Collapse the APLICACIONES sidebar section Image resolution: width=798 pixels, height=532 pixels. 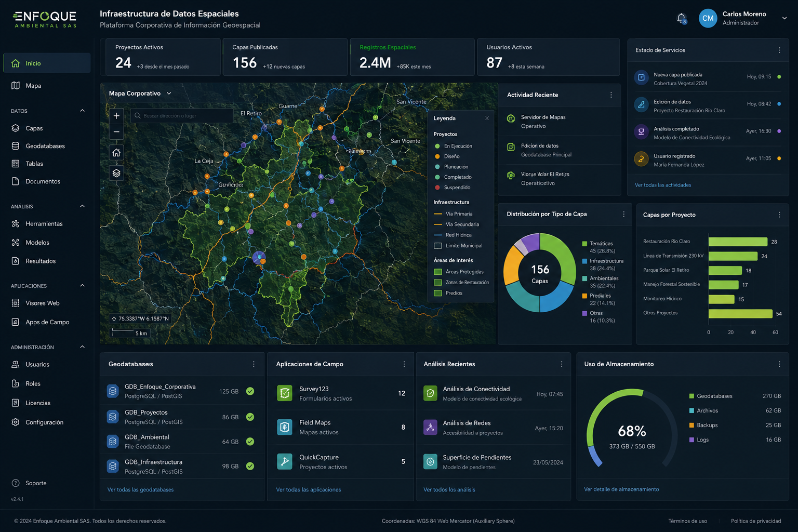click(82, 286)
